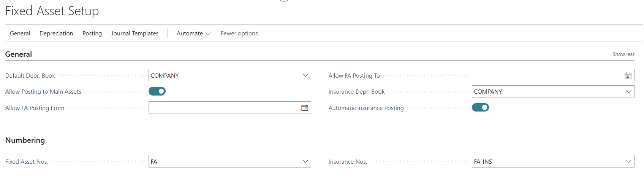Image resolution: width=644 pixels, height=177 pixels.
Task: Expand Insurance Depr. Book dropdown arrow
Action: 628,92
